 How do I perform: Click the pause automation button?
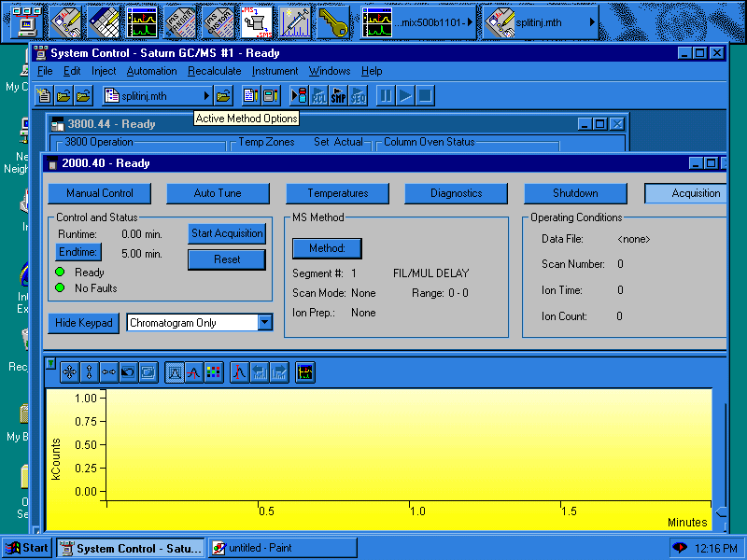point(386,96)
